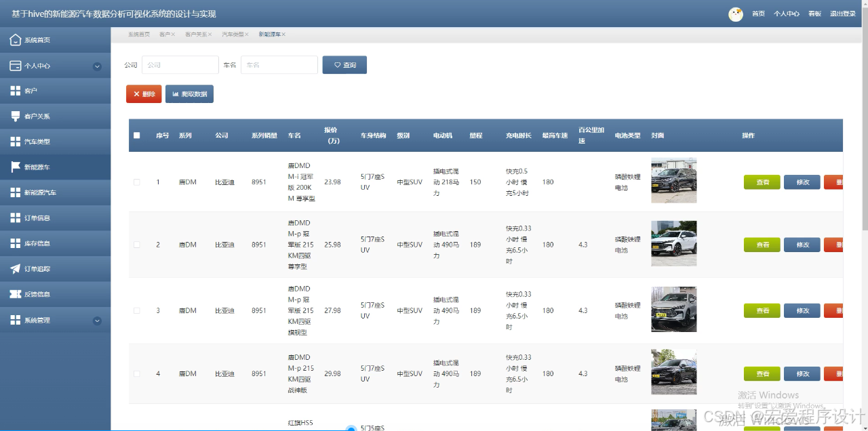
Task: Click the 电池类型 column header
Action: tap(628, 136)
